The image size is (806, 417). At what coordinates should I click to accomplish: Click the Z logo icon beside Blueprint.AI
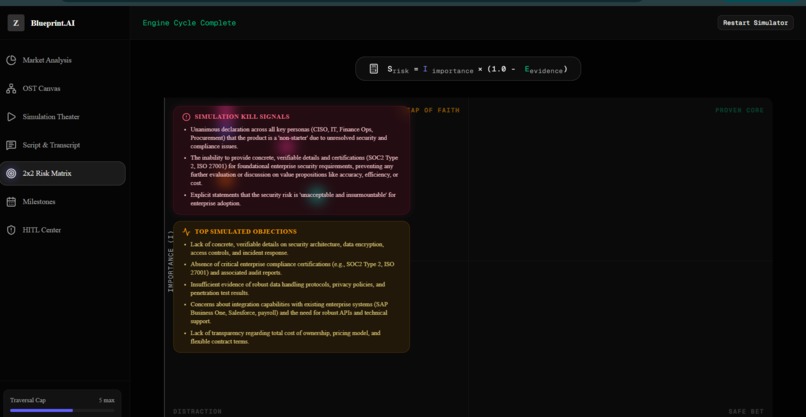coord(16,23)
